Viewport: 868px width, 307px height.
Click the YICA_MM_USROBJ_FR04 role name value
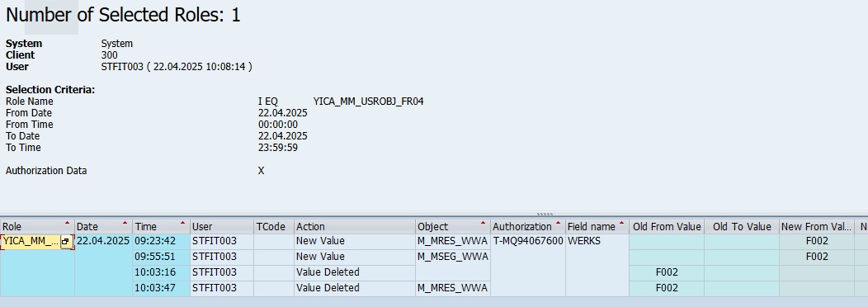point(368,102)
